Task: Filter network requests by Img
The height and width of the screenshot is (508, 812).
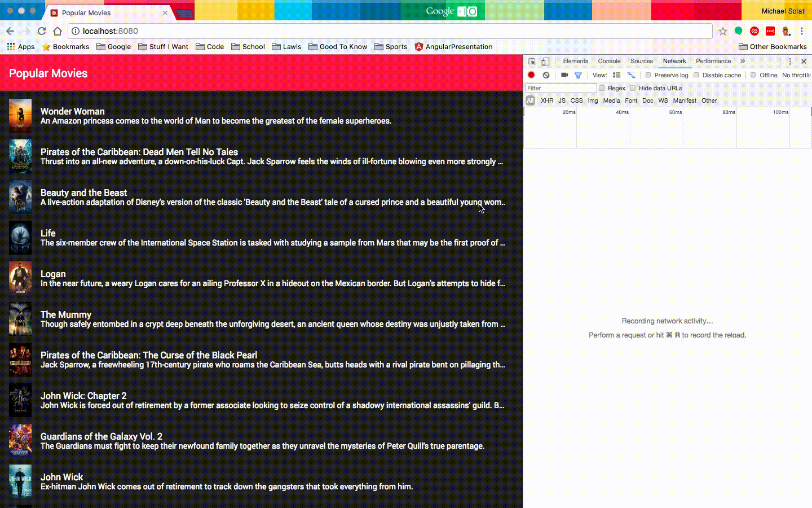Action: [x=593, y=100]
